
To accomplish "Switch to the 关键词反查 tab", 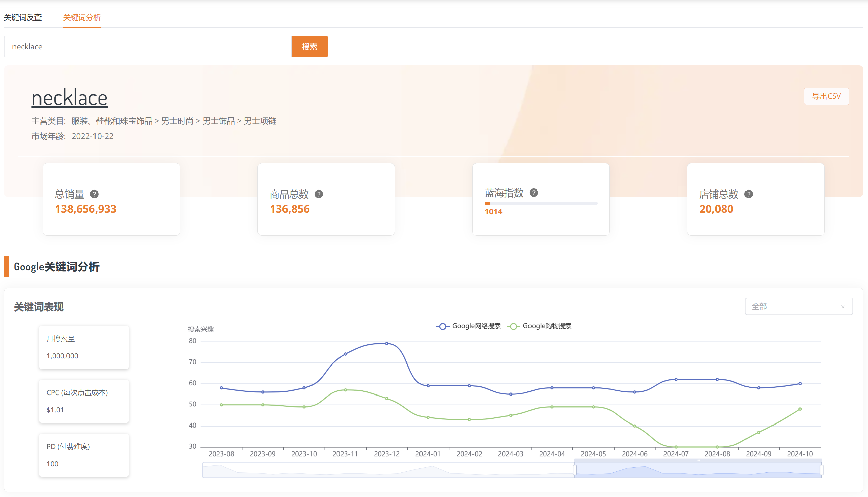I will [x=23, y=18].
